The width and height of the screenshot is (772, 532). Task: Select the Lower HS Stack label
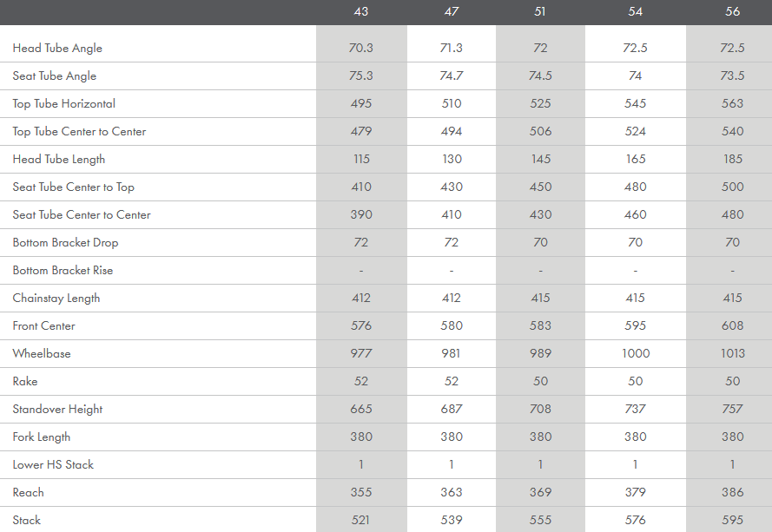point(53,465)
